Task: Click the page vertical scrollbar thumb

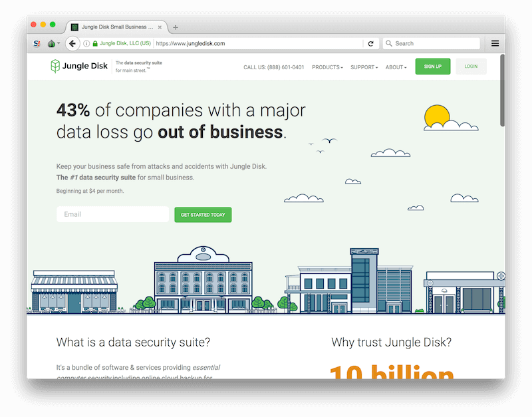Action: pos(503,90)
